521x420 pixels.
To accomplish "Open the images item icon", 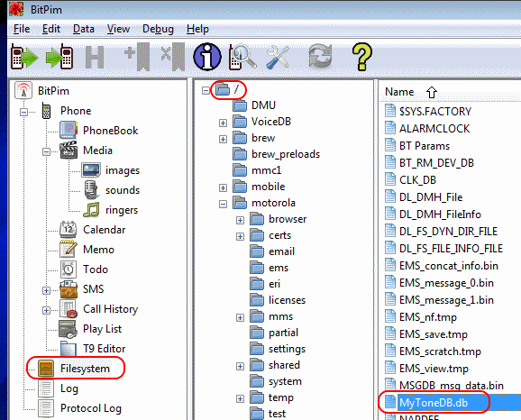I will coord(91,169).
